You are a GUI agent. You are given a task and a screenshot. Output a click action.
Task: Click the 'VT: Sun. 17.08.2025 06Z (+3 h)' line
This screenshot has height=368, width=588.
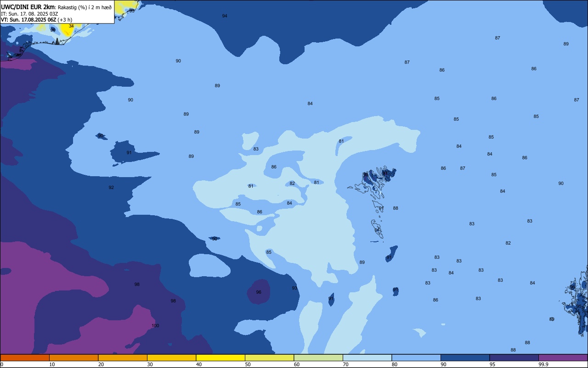pyautogui.click(x=36, y=20)
